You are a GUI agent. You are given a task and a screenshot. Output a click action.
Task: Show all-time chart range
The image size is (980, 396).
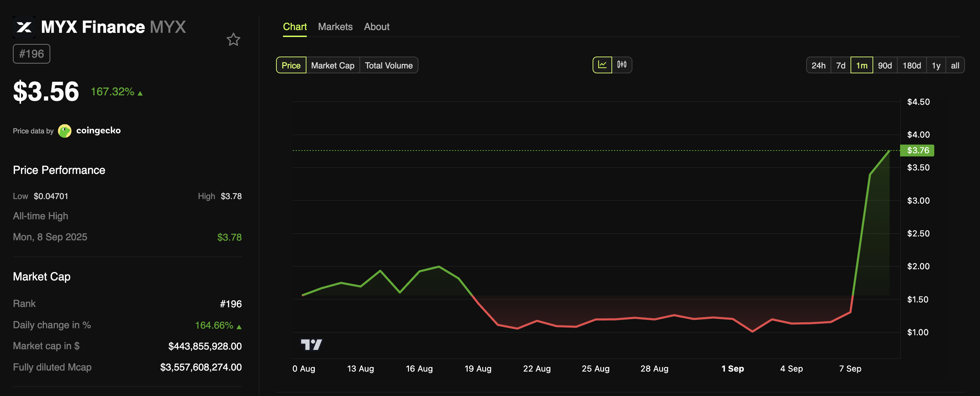click(x=955, y=66)
